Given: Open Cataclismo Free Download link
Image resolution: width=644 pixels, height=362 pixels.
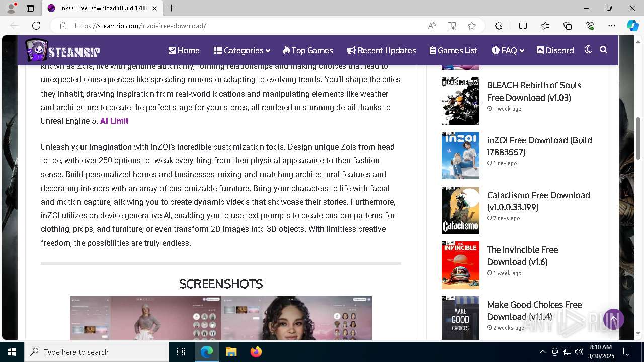Looking at the screenshot, I should (x=538, y=201).
